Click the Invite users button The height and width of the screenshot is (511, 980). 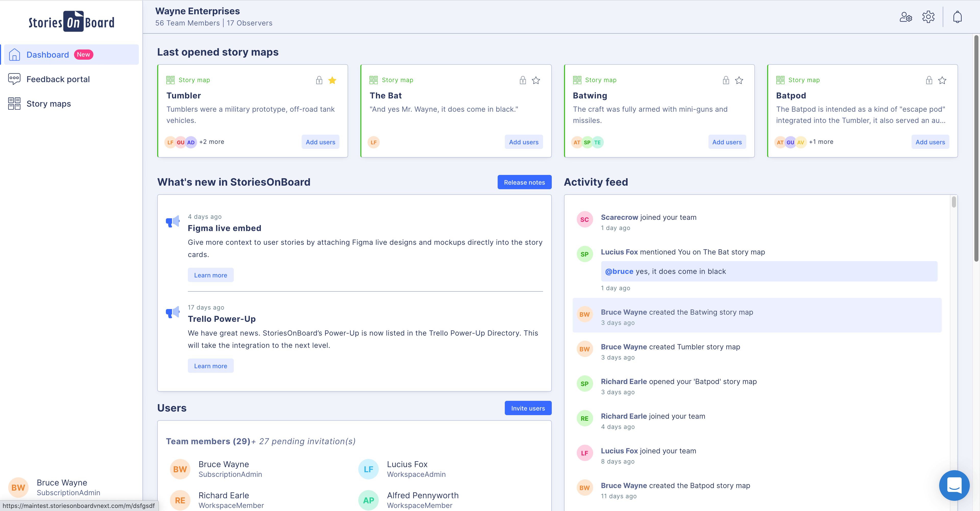click(x=528, y=408)
